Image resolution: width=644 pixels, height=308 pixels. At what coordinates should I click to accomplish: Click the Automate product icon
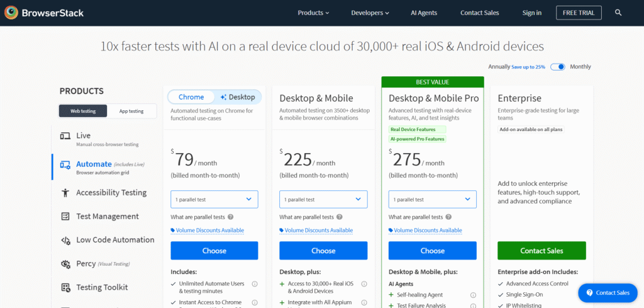65,165
